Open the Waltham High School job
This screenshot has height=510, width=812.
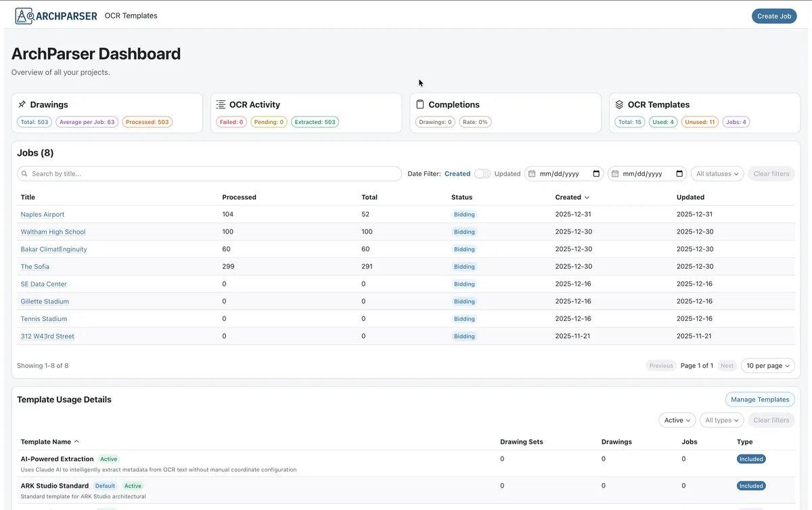pos(53,231)
